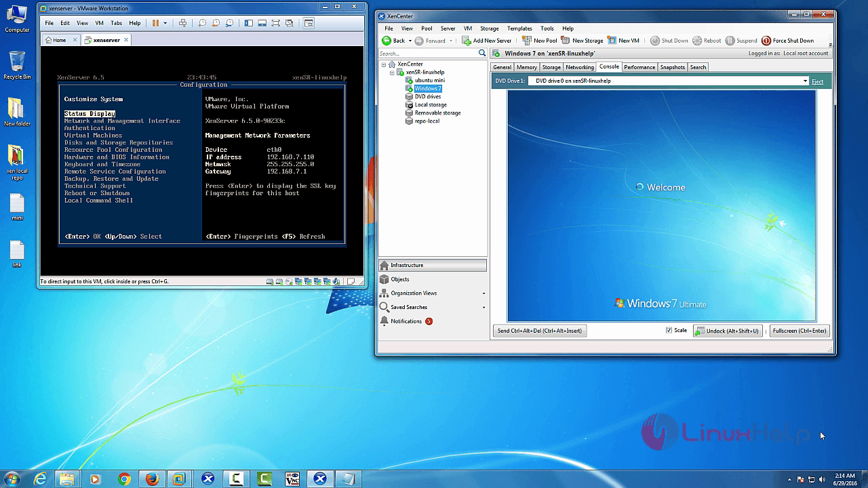Collapse the xenSR-linuxhelp tree node
Image resolution: width=868 pixels, height=488 pixels.
pos(392,72)
